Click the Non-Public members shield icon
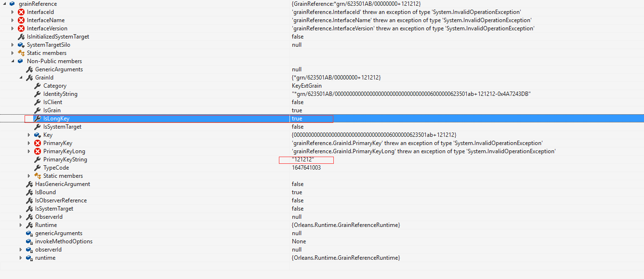 [20, 61]
